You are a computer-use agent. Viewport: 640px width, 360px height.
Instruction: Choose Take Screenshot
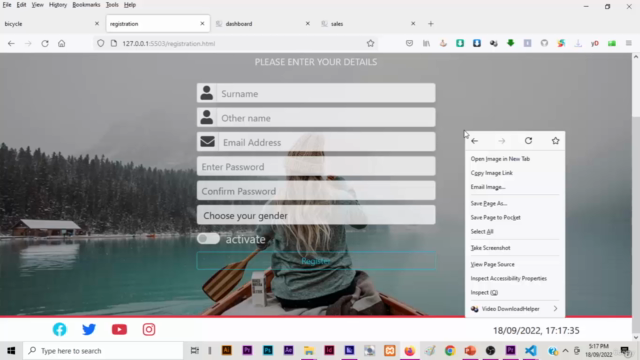pos(515,248)
